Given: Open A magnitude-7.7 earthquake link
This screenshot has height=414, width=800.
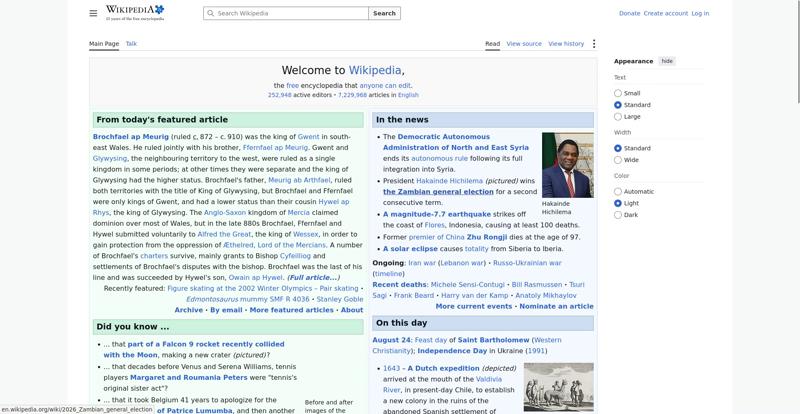Looking at the screenshot, I should [x=437, y=214].
